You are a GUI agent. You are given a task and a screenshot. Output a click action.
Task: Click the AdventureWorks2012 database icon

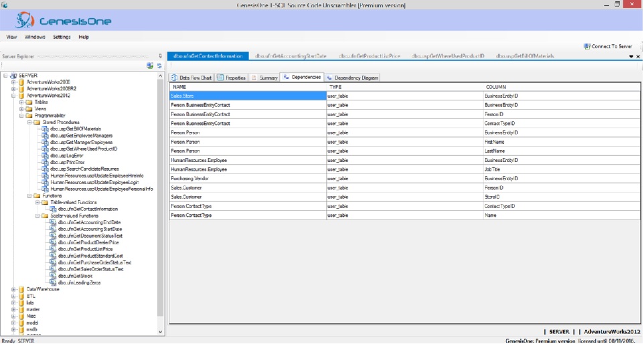click(x=21, y=96)
